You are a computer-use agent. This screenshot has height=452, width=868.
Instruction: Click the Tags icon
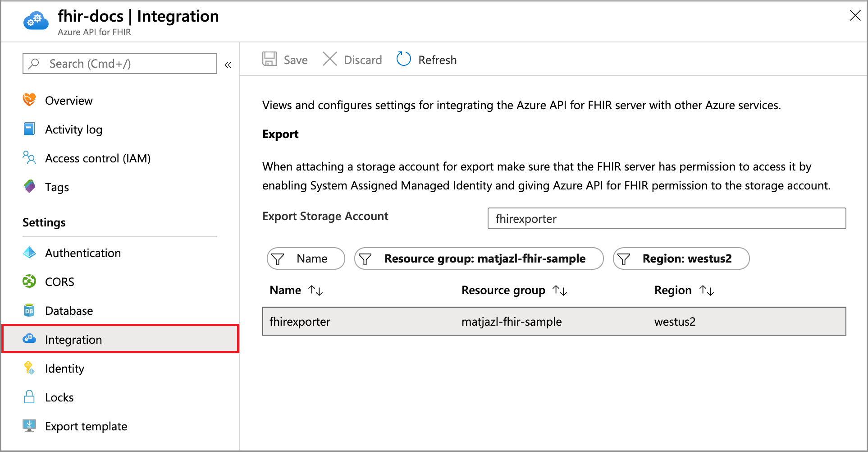[x=29, y=186]
